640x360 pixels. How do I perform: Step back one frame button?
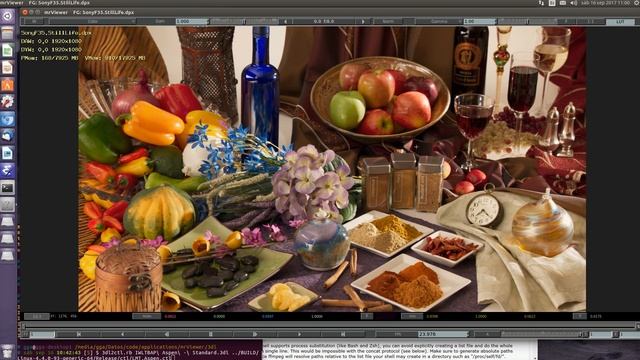click(x=122, y=334)
